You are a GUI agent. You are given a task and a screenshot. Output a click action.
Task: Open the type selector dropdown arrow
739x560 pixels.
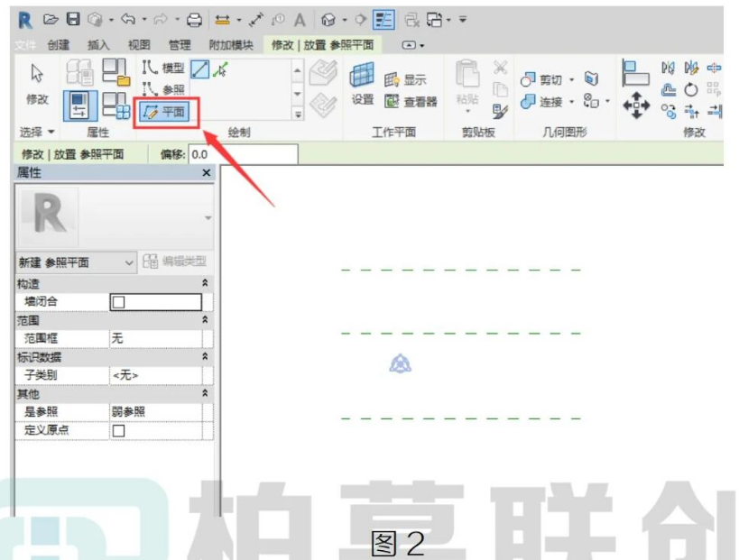[208, 217]
